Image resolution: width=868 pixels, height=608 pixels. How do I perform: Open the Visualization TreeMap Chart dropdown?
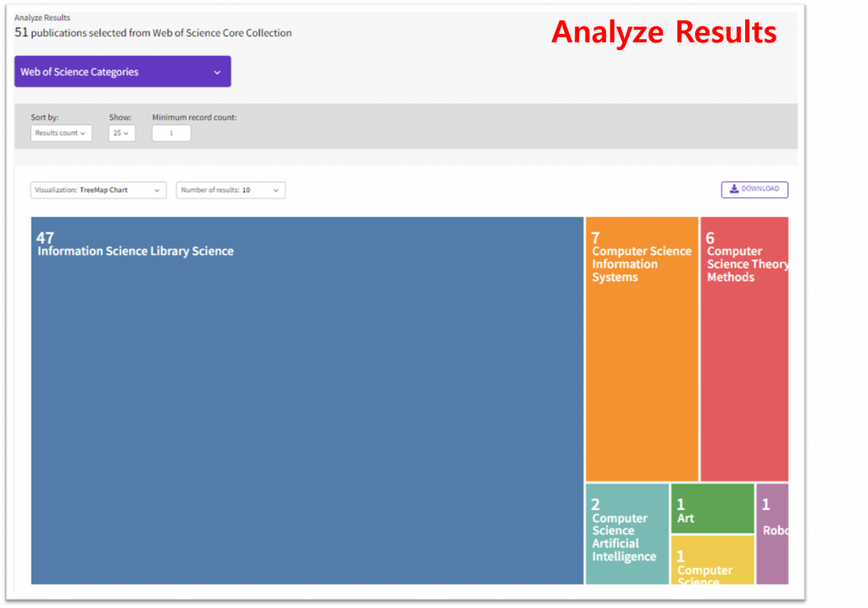pos(97,190)
